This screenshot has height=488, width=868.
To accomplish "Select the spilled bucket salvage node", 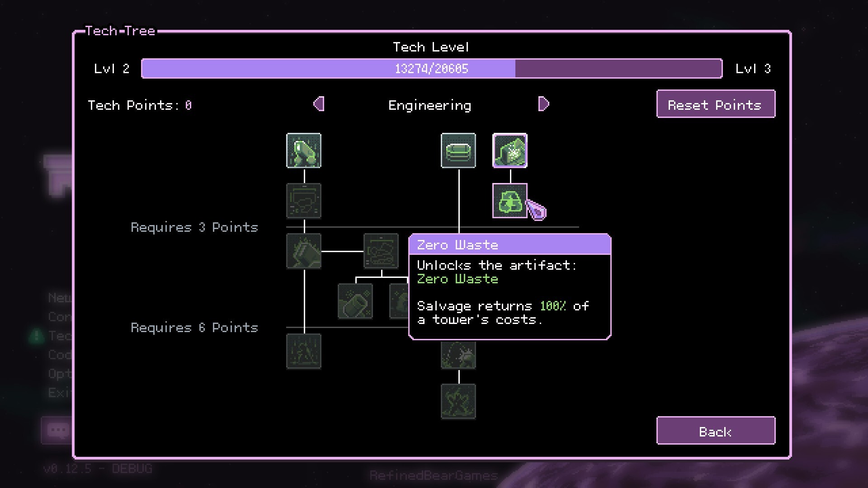I will point(355,301).
